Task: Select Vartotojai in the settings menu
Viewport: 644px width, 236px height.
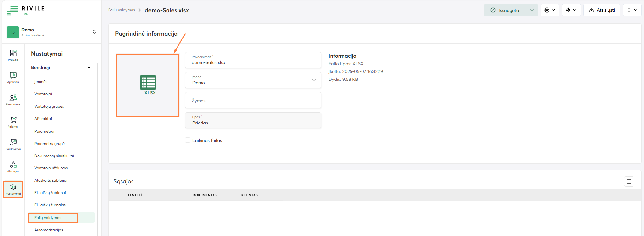Action: pyautogui.click(x=43, y=94)
